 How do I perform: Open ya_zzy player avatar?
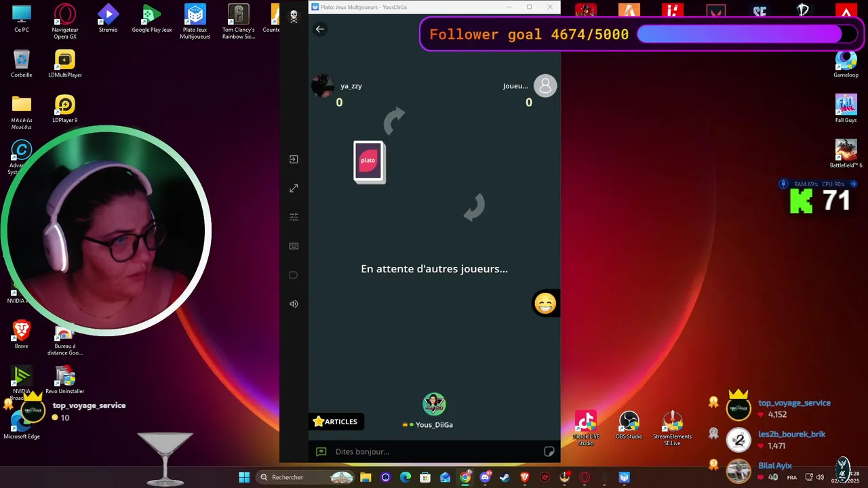pyautogui.click(x=323, y=86)
